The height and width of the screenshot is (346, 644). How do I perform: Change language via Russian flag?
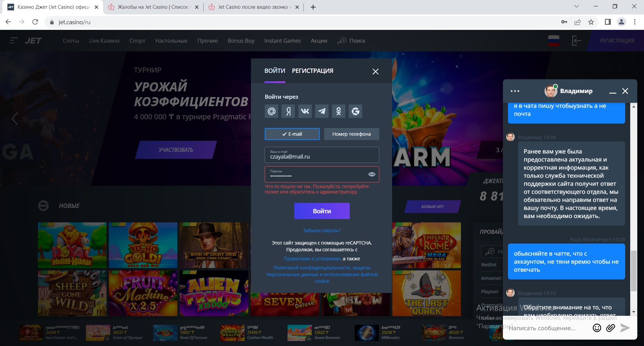554,41
